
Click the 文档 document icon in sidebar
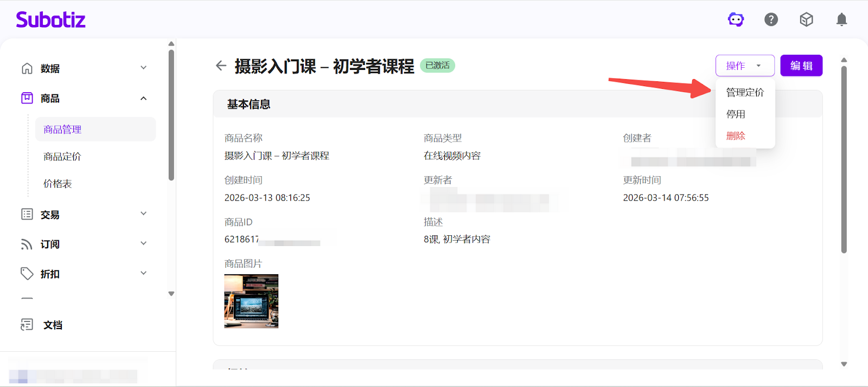pos(27,325)
